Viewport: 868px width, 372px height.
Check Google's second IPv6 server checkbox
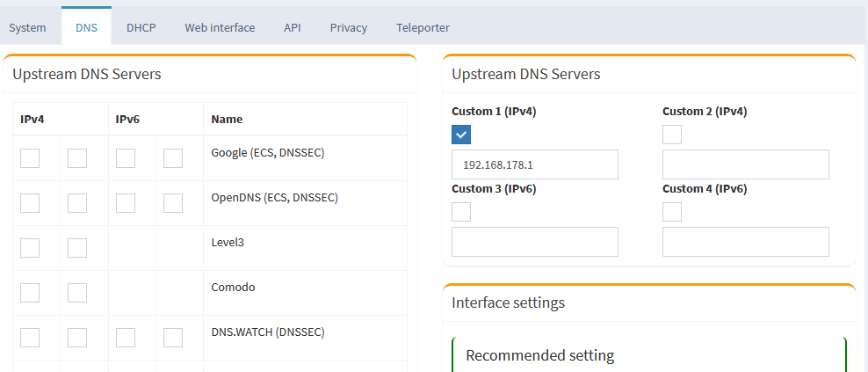(173, 158)
